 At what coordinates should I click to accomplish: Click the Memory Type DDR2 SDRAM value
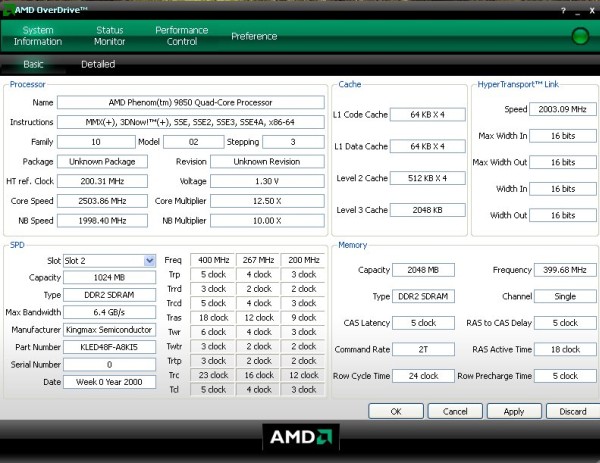tap(423, 296)
